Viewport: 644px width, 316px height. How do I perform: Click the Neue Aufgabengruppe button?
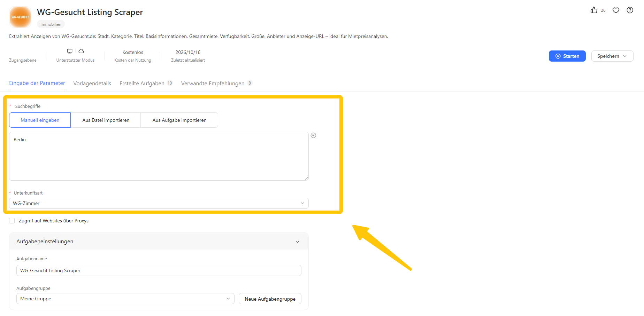click(270, 299)
